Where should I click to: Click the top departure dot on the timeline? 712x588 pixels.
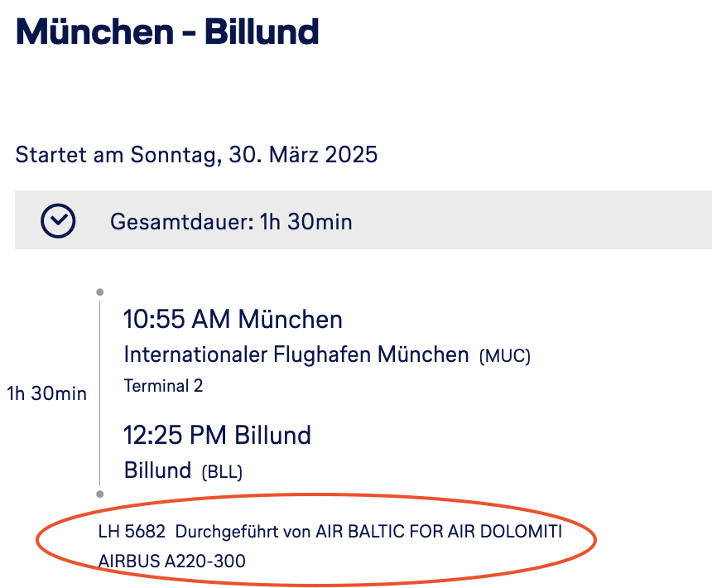(x=99, y=292)
